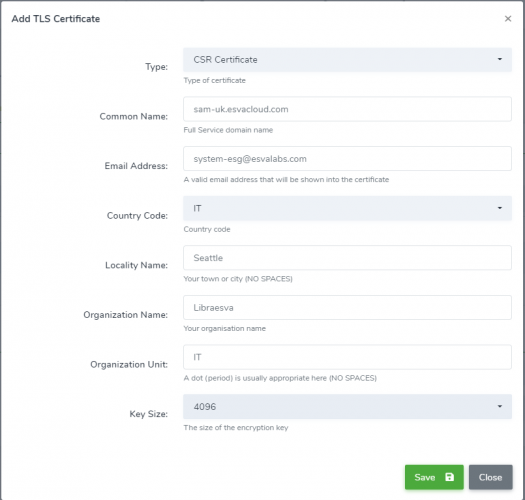Screen dimensions: 525x500
Task: Save the TLS certificate
Action: point(434,477)
